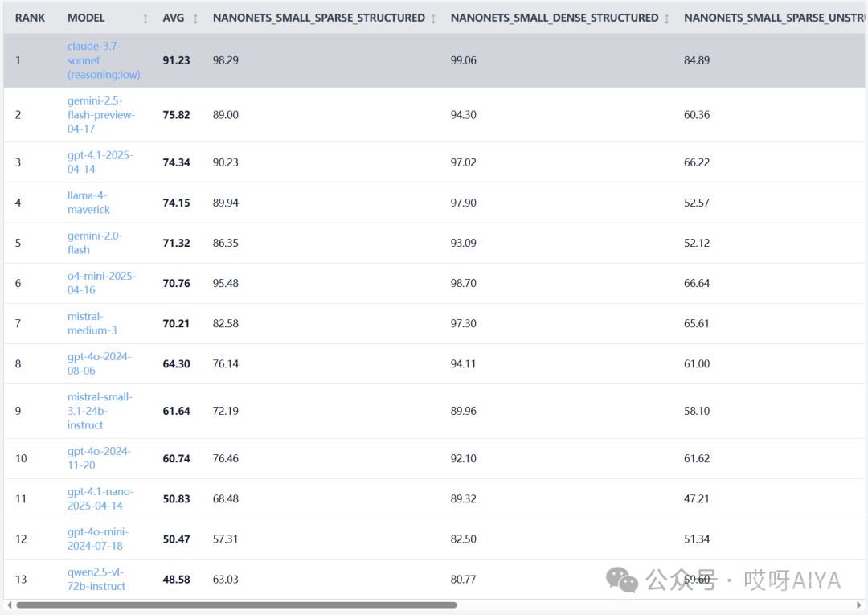
Task: Open the gpt-4o-mini-2024-07-18 model link
Action: click(x=98, y=539)
